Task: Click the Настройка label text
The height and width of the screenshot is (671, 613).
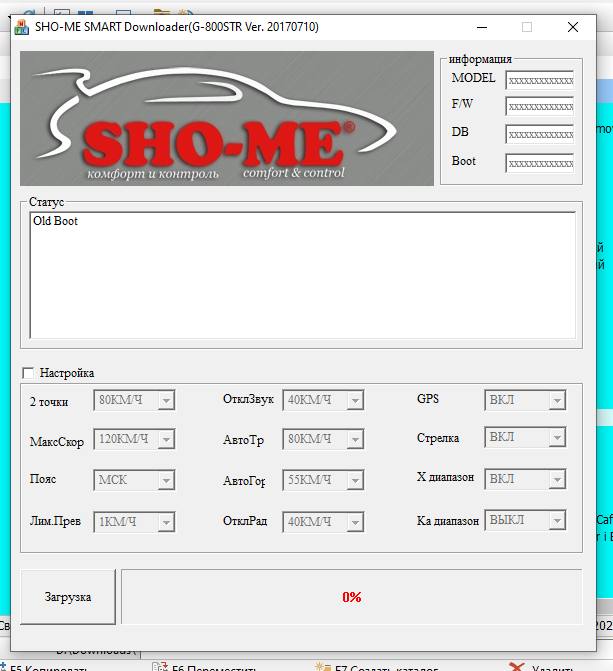Action: point(67,373)
